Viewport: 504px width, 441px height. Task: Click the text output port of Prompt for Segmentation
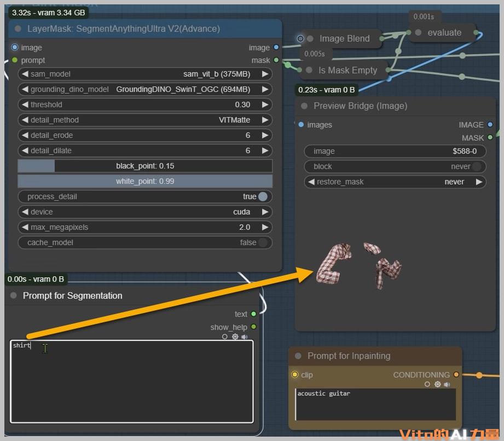[x=253, y=314]
